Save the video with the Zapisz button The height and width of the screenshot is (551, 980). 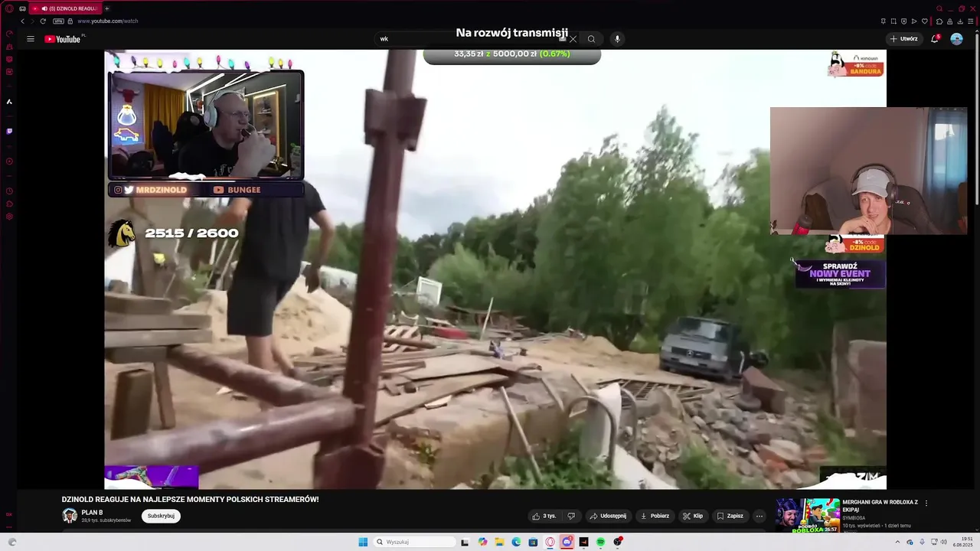click(x=730, y=516)
